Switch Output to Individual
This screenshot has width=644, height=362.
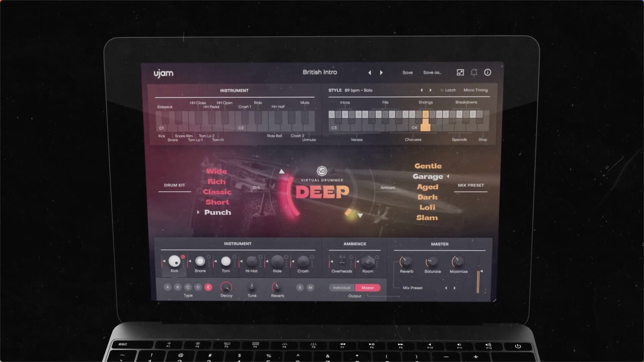(342, 288)
